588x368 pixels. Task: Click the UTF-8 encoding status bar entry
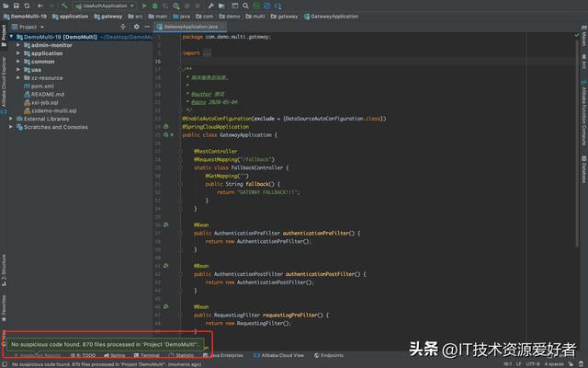534,364
